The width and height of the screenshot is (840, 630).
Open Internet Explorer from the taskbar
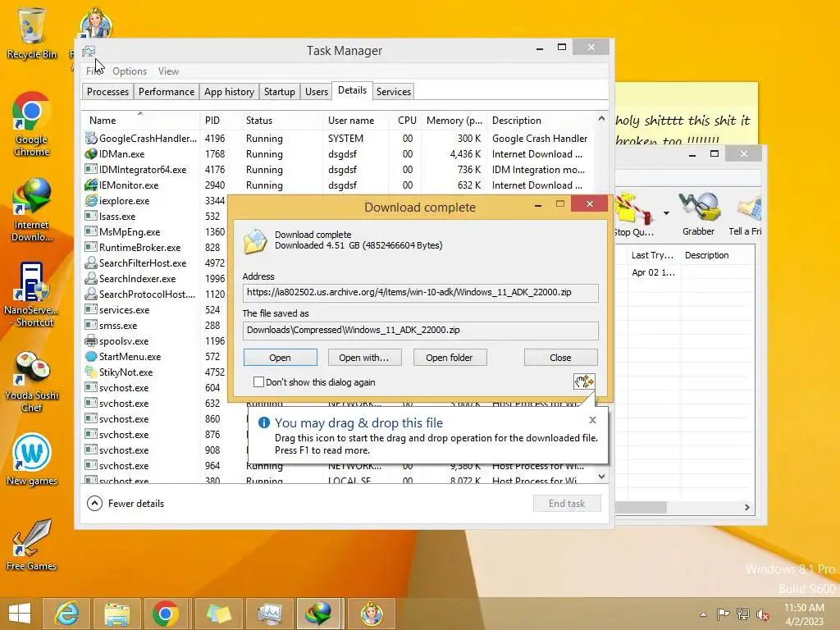(66, 614)
